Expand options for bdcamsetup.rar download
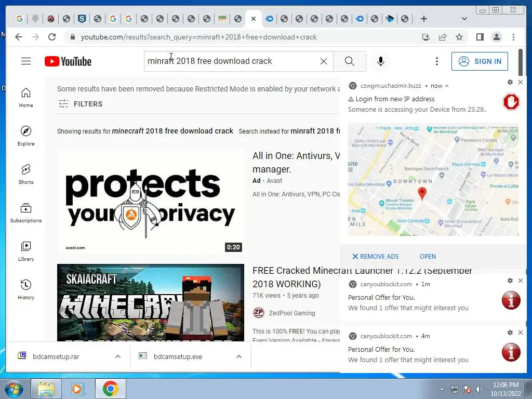Viewport: 532px width, 399px height. [x=118, y=356]
